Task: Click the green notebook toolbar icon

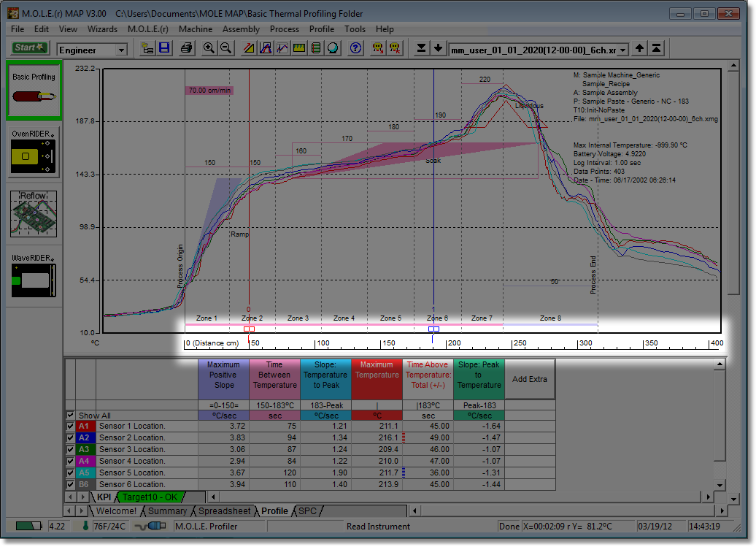Action: click(316, 48)
